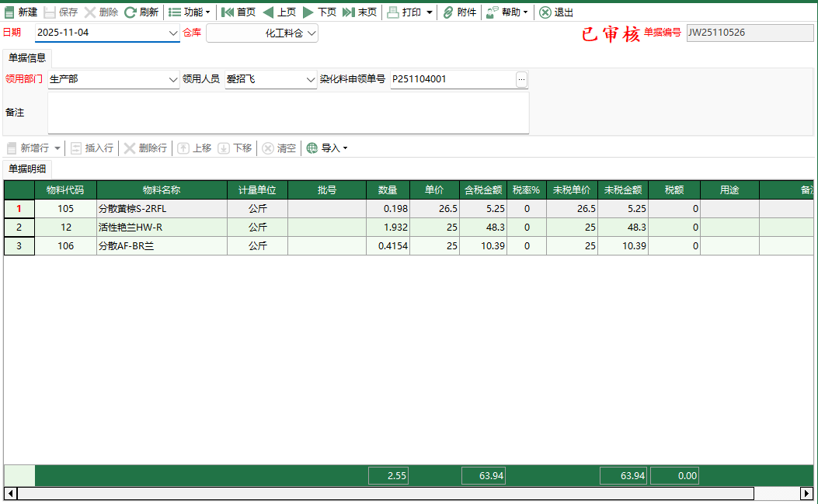
Task: Exit the form via 退出
Action: (556, 12)
